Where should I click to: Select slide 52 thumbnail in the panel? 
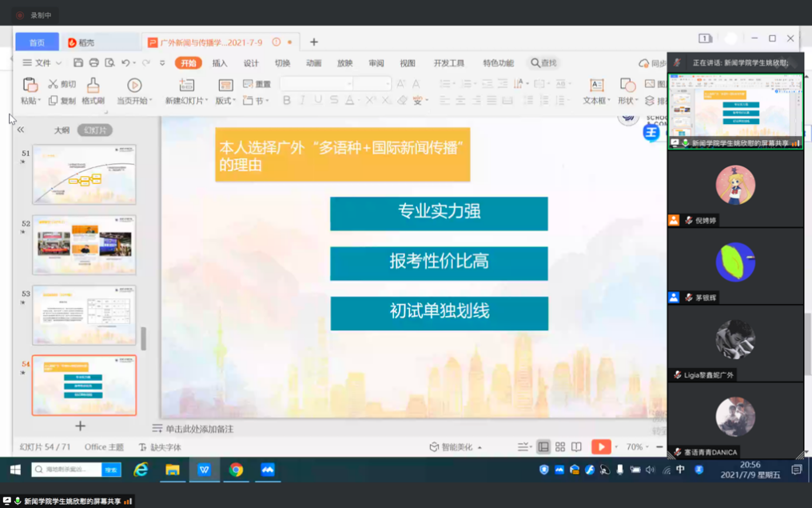point(84,245)
